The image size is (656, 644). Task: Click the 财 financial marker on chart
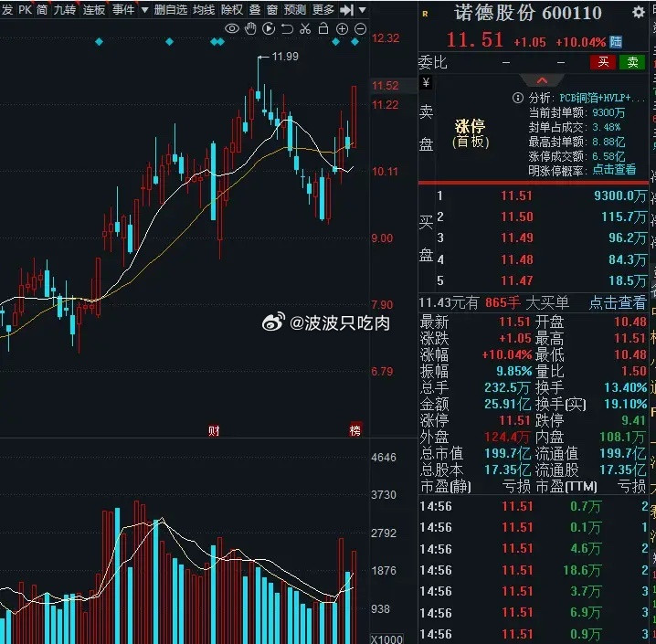(214, 431)
